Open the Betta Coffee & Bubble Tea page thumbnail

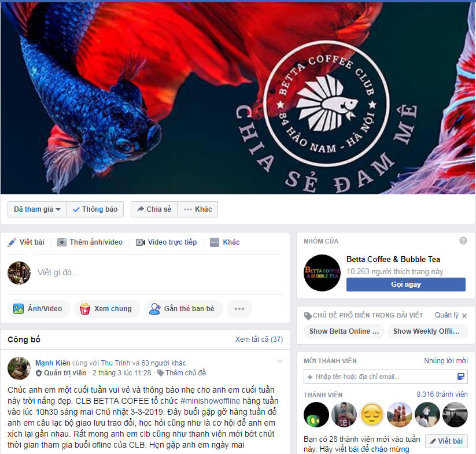coord(322,273)
